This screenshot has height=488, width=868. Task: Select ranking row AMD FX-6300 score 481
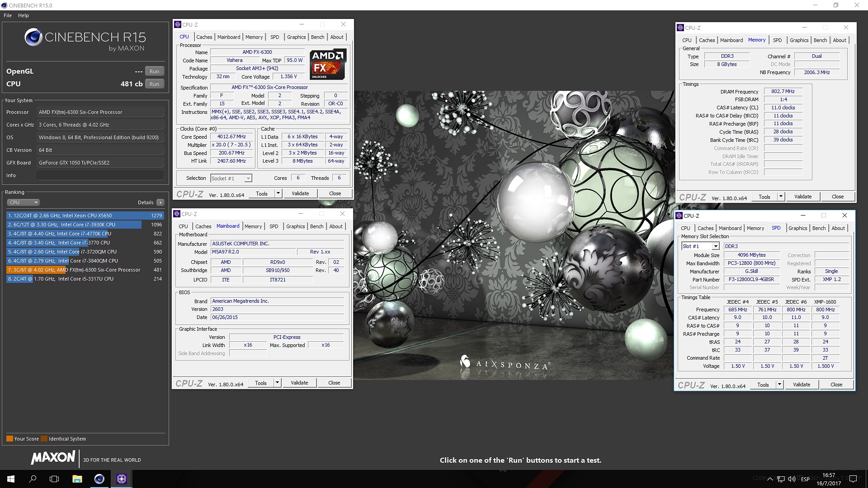85,270
